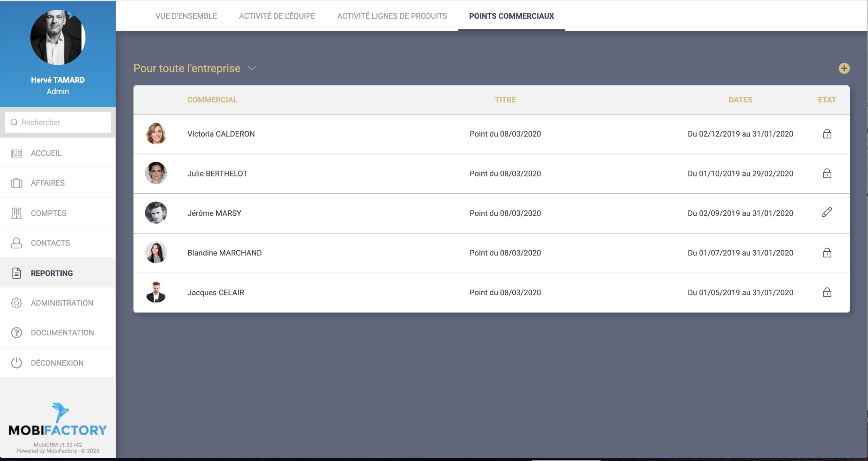Click the lock icon for Blandine MARCHAND

[x=827, y=253]
